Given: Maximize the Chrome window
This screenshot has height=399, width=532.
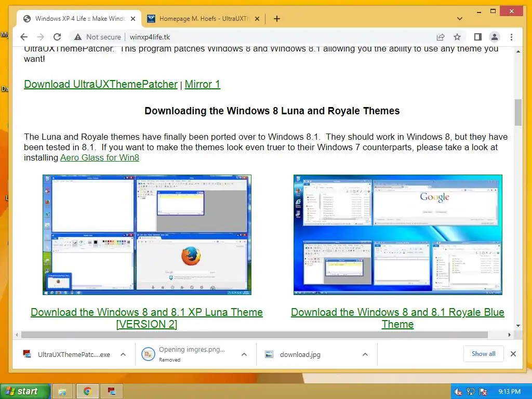Looking at the screenshot, I should click(493, 11).
